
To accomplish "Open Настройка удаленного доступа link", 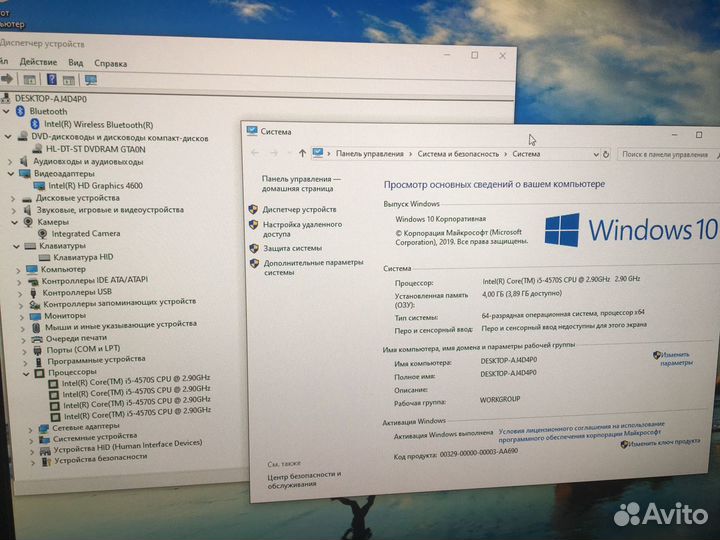I will click(x=302, y=229).
